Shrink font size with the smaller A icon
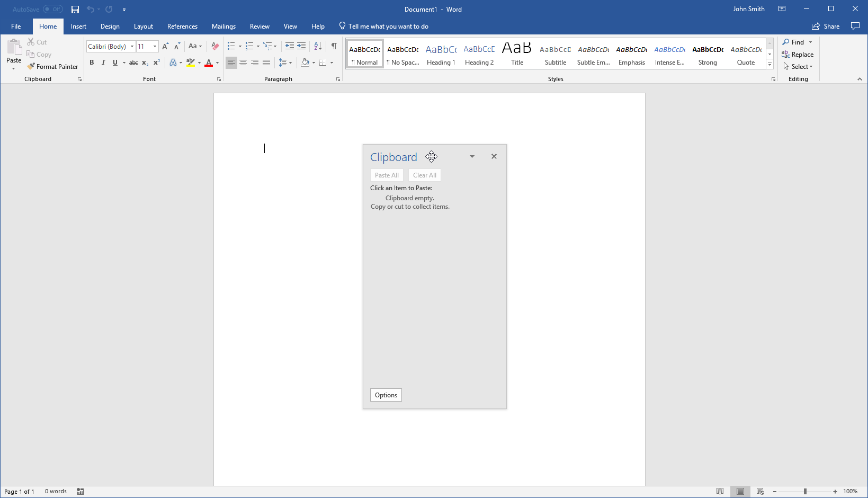The width and height of the screenshot is (868, 498). pyautogui.click(x=177, y=47)
